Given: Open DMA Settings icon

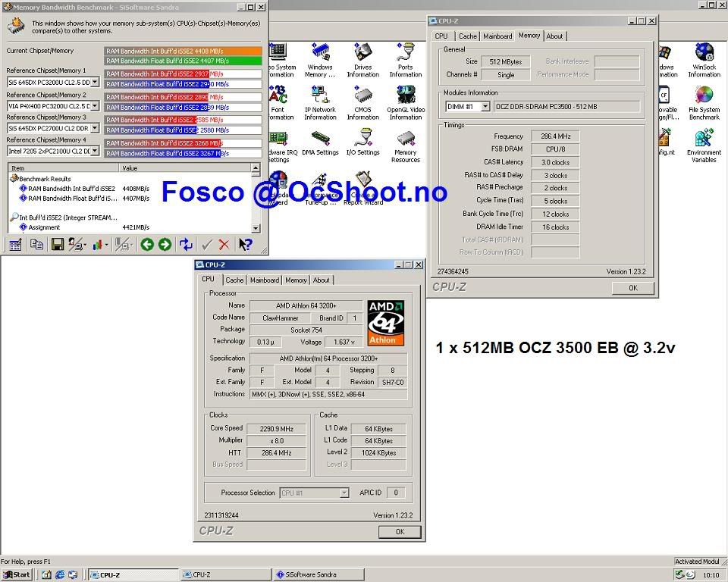Looking at the screenshot, I should [x=320, y=143].
